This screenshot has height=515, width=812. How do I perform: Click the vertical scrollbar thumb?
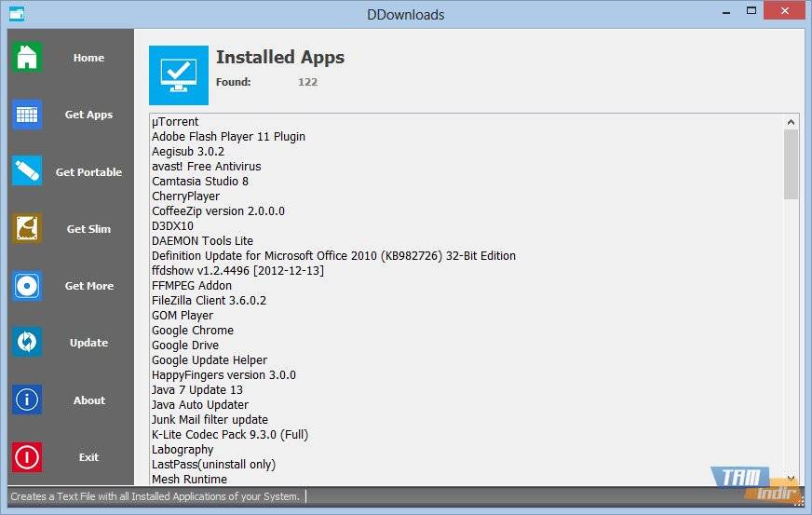[791, 164]
